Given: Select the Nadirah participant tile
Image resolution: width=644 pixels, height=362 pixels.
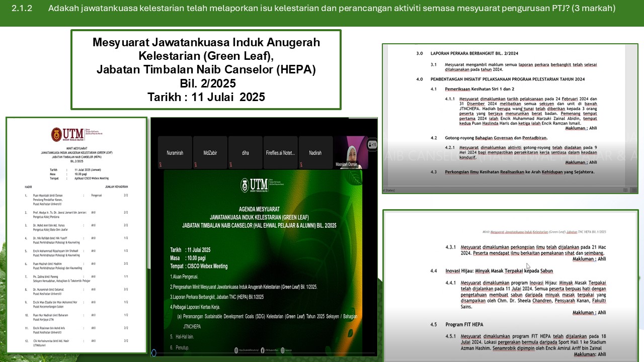Looking at the screenshot, I should click(315, 153).
